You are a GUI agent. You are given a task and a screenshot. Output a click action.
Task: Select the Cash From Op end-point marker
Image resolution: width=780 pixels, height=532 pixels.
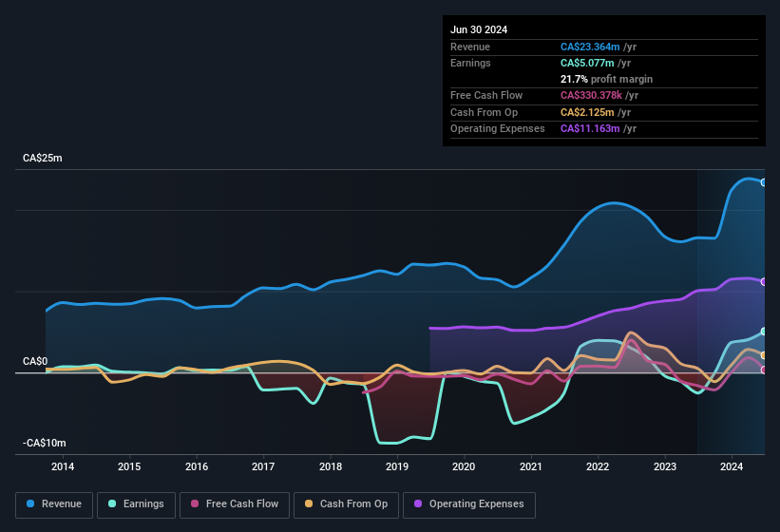tap(764, 355)
